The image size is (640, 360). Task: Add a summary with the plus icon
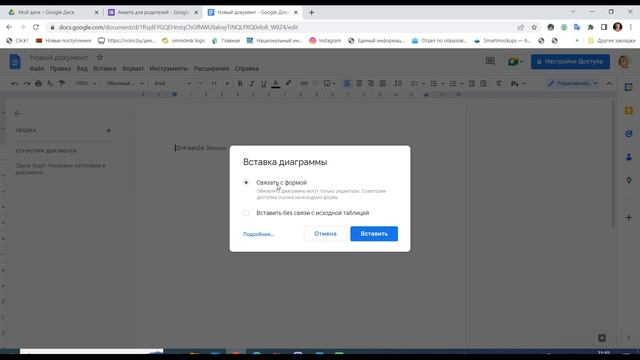[109, 131]
